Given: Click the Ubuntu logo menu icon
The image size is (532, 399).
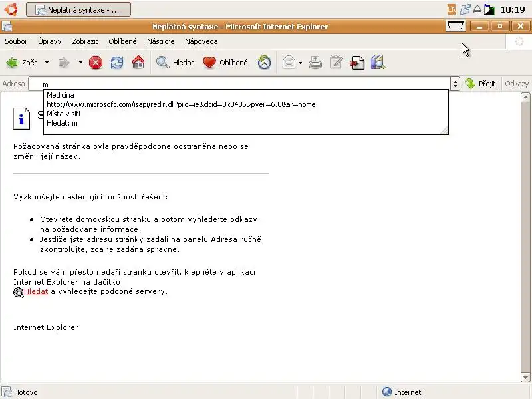Looking at the screenshot, I should tap(11, 9).
